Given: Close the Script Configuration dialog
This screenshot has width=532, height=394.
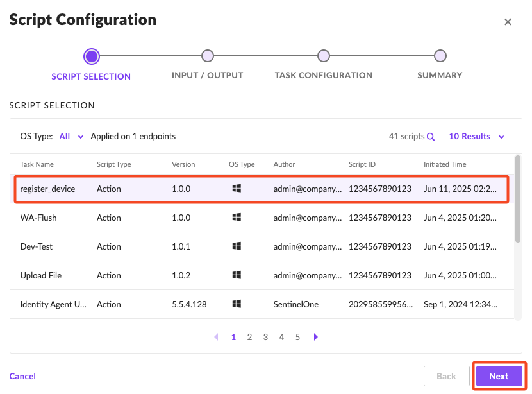Looking at the screenshot, I should tap(508, 22).
